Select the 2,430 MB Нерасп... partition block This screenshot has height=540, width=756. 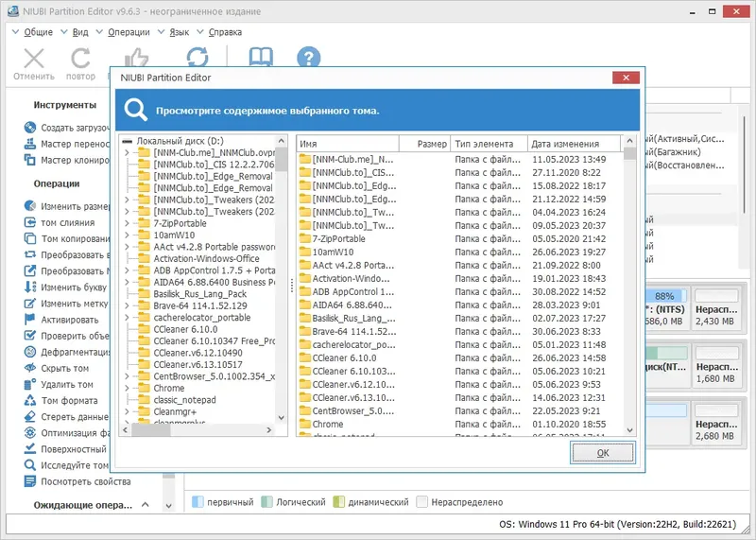coord(716,308)
